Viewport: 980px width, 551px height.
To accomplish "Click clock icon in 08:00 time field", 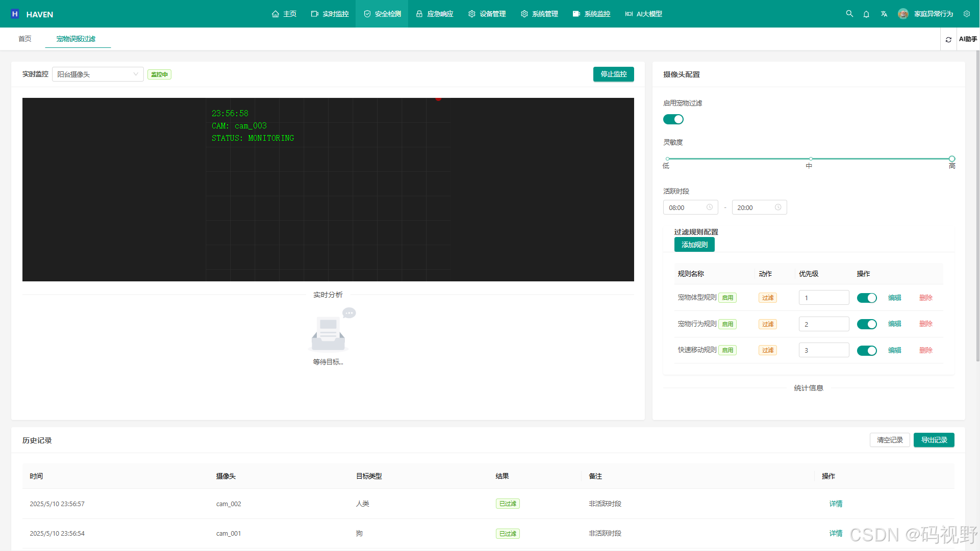I will pos(709,207).
